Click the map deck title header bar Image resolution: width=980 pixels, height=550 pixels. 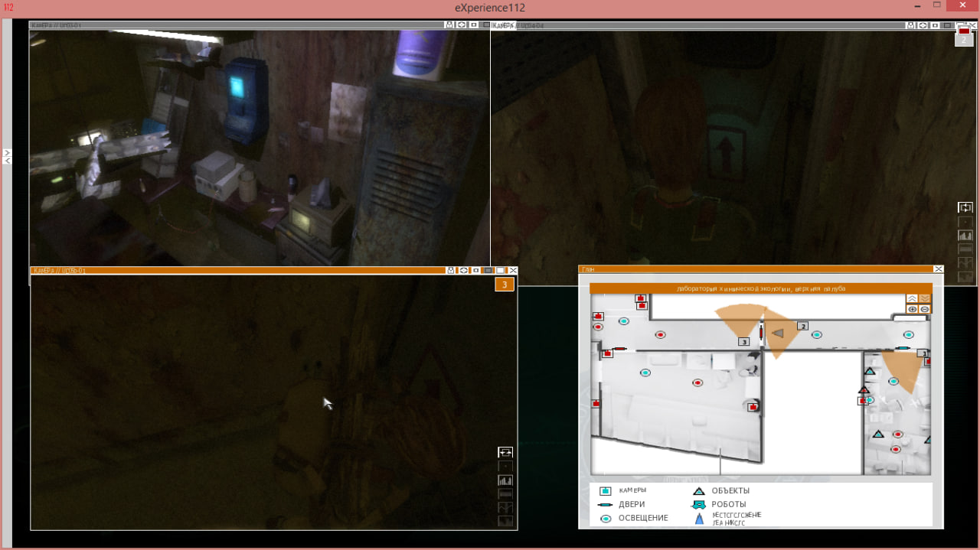pyautogui.click(x=762, y=289)
